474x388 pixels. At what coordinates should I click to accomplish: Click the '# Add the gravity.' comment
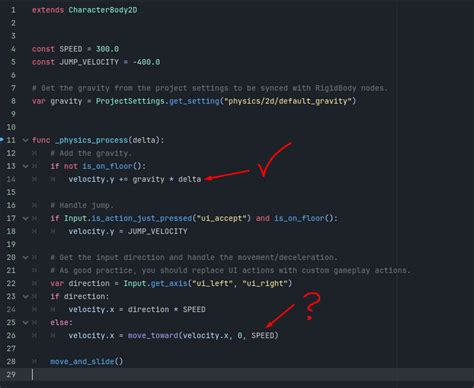pyautogui.click(x=91, y=153)
